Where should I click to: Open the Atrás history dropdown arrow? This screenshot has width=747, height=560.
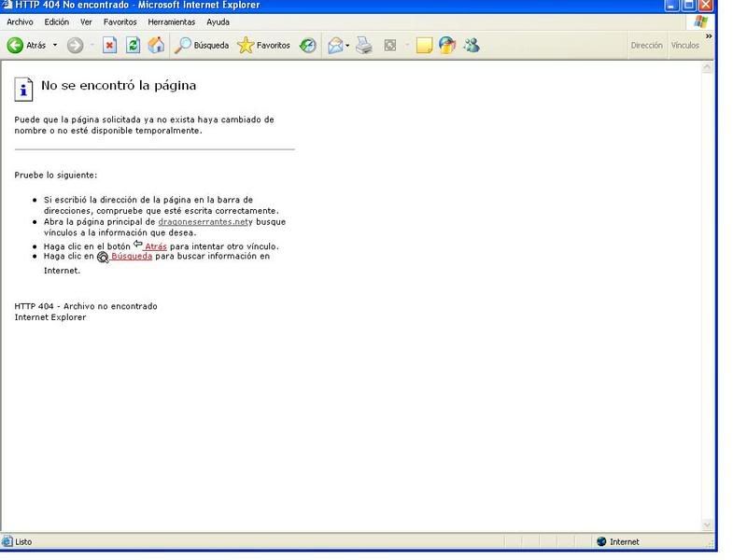click(x=55, y=45)
